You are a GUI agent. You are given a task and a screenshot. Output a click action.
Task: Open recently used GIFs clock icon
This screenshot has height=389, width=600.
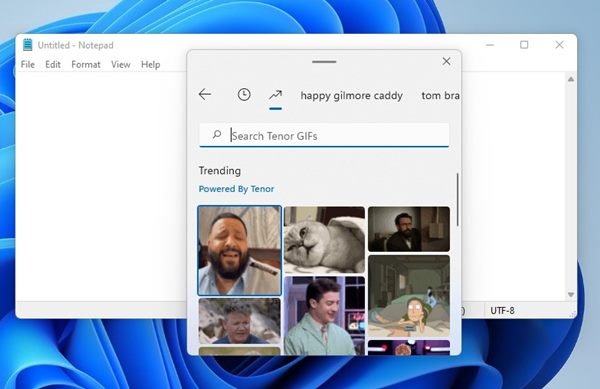tap(244, 94)
